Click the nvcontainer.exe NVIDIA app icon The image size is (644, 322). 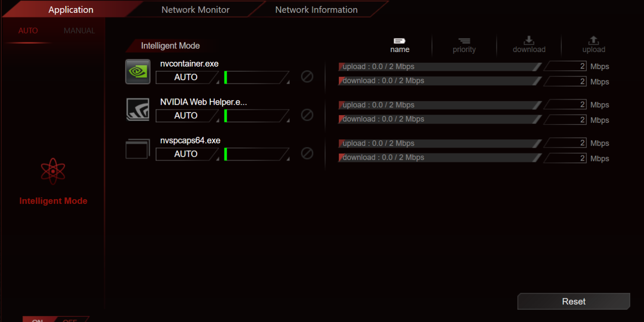(138, 72)
